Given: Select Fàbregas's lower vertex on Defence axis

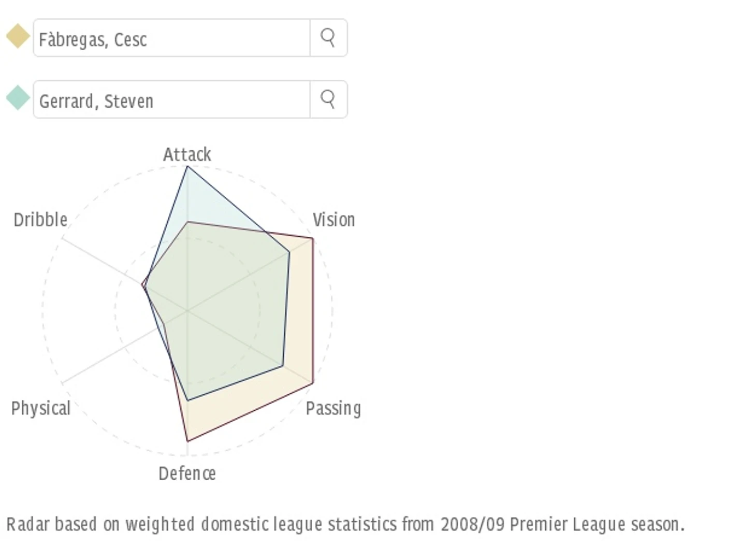Looking at the screenshot, I should point(187,441).
